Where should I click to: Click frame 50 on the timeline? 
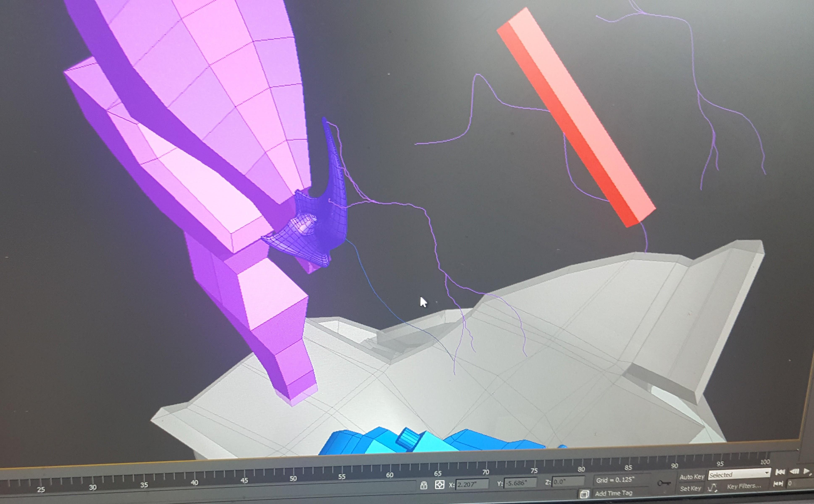293,479
